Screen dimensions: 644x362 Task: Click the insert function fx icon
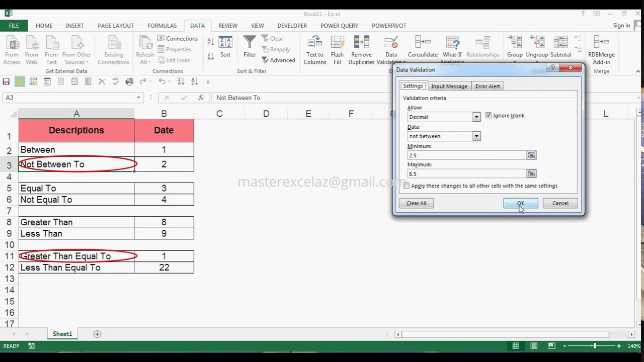coord(201,98)
